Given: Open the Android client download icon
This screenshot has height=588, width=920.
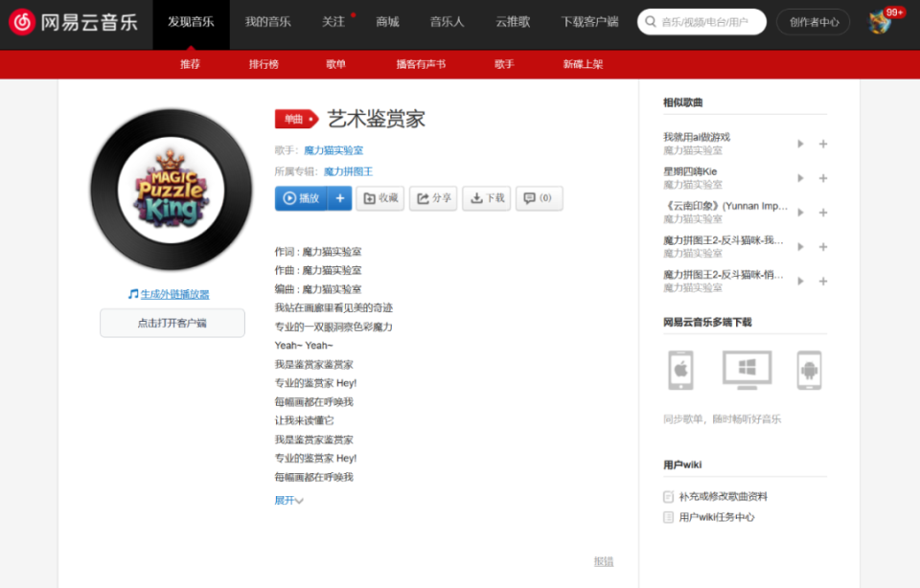Looking at the screenshot, I should pos(809,371).
